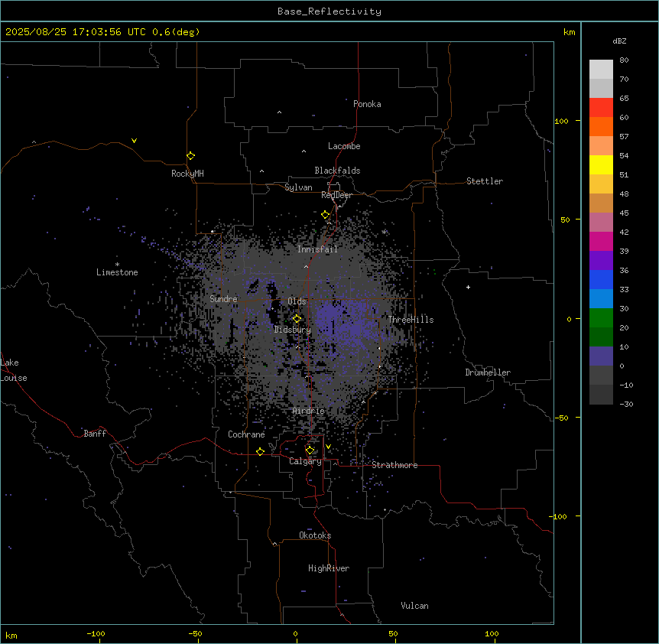Select the slate purple 10–0 dBZ swatch
Screen dimensions: 659x644
tap(601, 356)
